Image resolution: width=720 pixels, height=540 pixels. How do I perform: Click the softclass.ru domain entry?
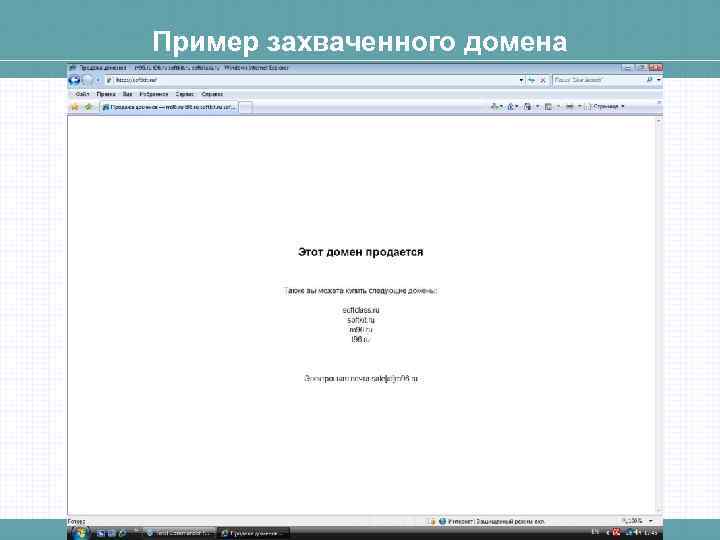coord(361,310)
